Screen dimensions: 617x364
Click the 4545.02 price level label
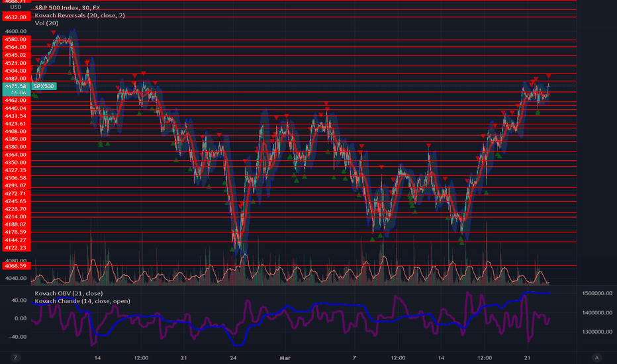pos(16,55)
